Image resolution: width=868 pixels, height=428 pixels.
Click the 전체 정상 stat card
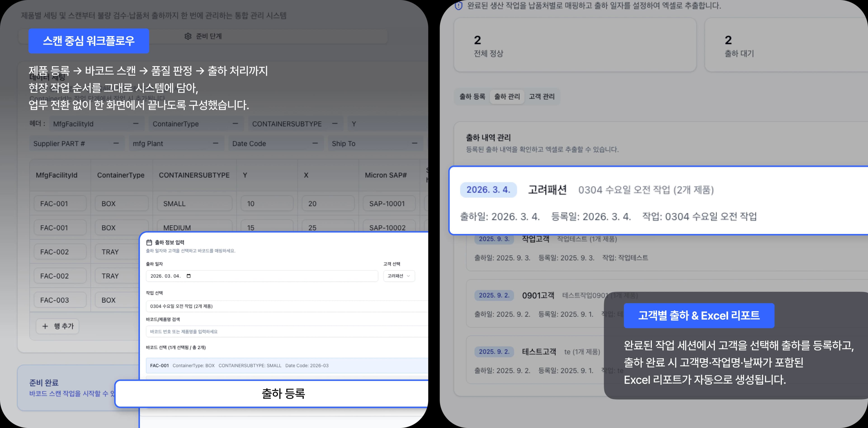[575, 45]
